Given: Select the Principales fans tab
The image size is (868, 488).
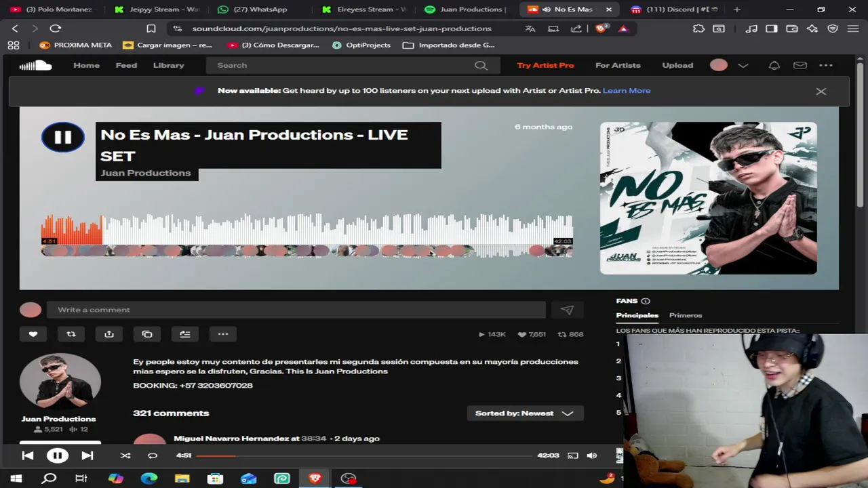Looking at the screenshot, I should click(x=637, y=315).
